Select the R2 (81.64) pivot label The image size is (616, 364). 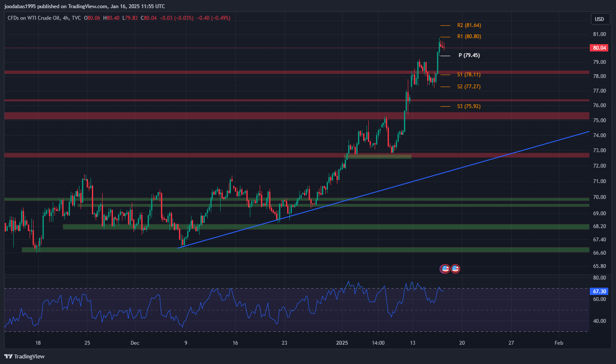coord(469,25)
